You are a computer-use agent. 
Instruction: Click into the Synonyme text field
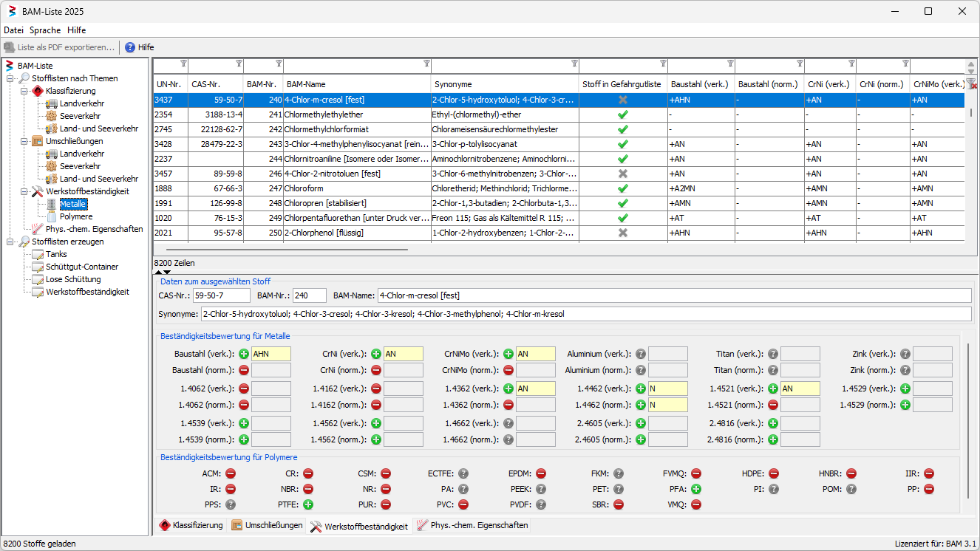click(586, 314)
